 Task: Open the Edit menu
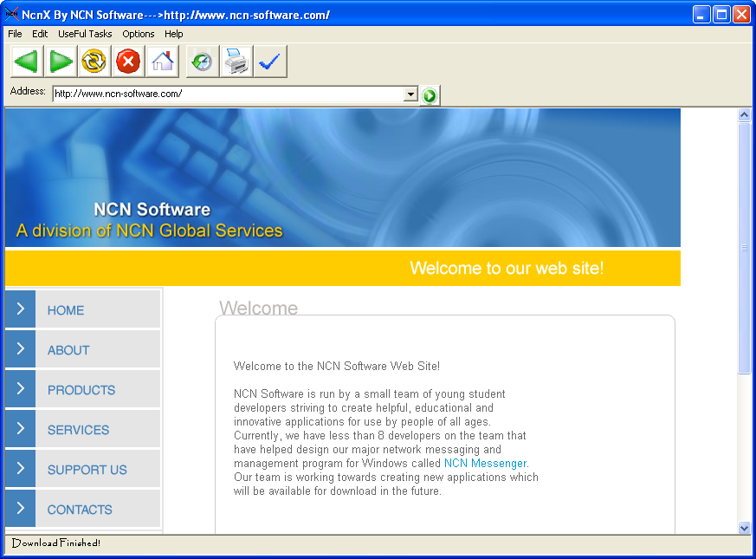coord(40,34)
